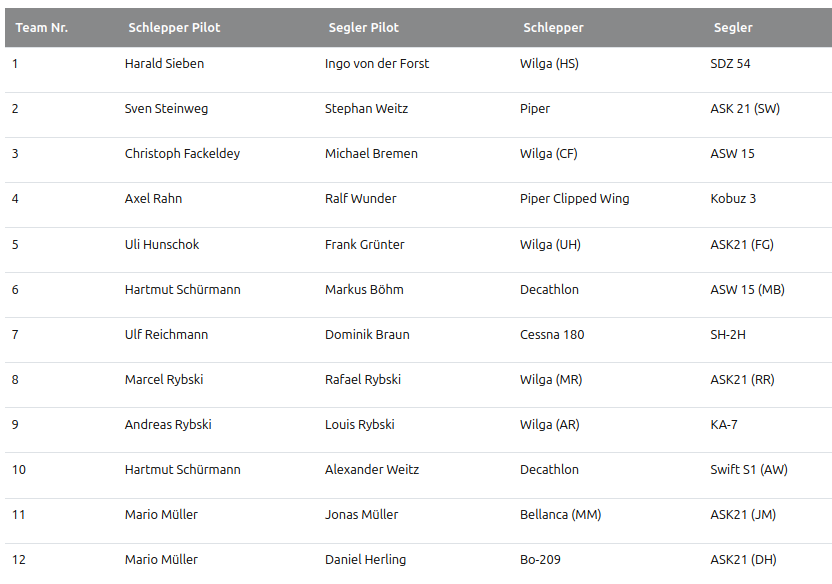The width and height of the screenshot is (832, 584).
Task: Click the 'Cessna 180' tow plane cell
Action: (552, 335)
